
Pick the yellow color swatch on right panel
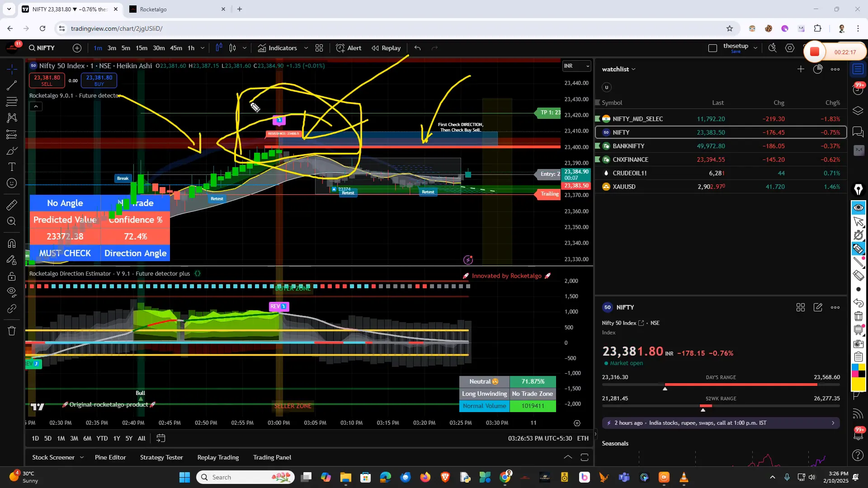[862, 366]
